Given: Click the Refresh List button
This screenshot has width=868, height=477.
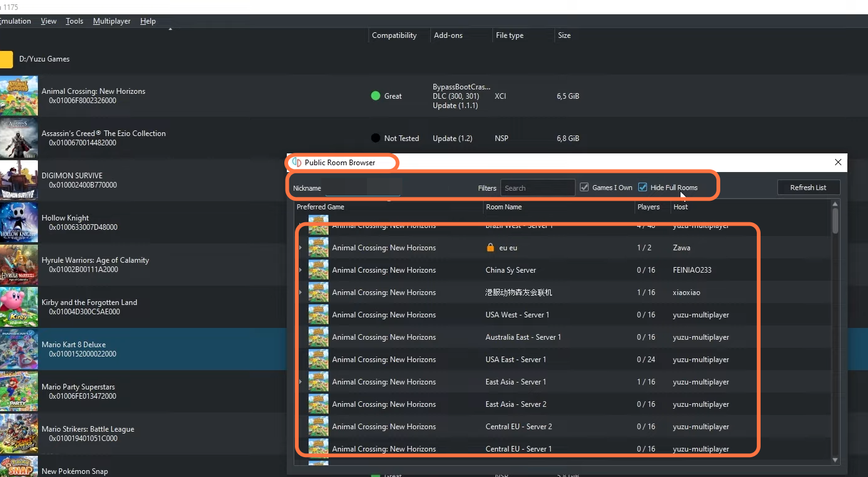Looking at the screenshot, I should pyautogui.click(x=808, y=188).
